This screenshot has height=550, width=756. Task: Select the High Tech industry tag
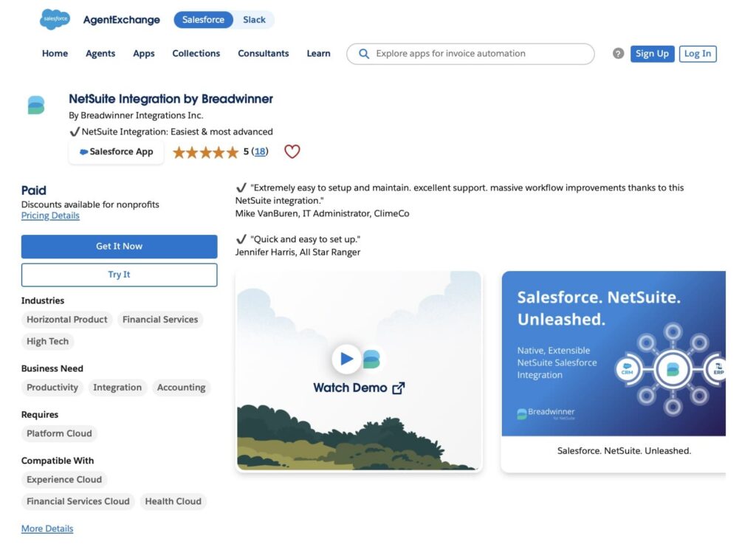coord(48,341)
